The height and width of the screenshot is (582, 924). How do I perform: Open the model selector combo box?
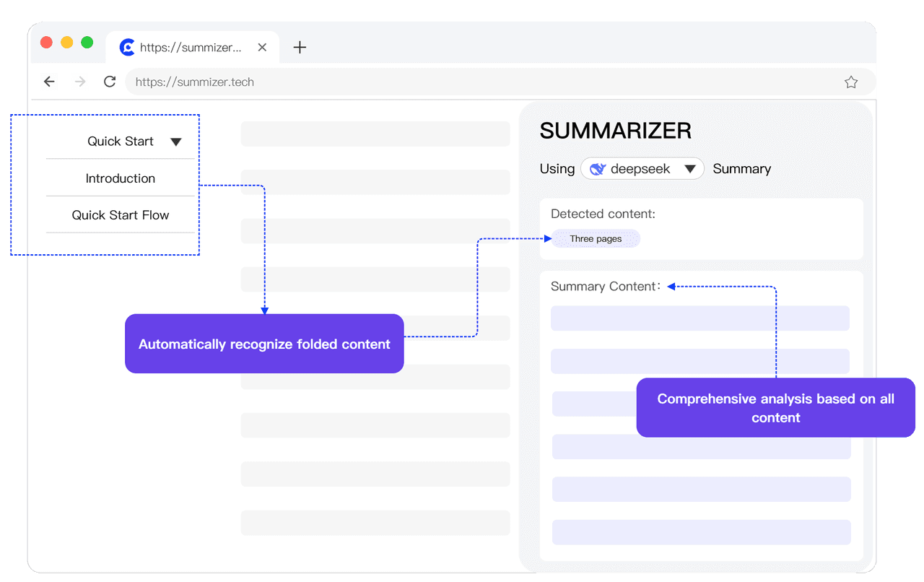point(642,168)
